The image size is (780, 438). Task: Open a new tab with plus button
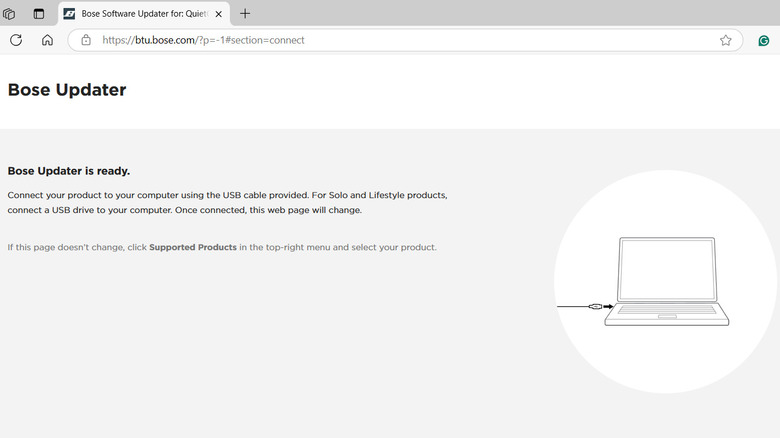coord(245,14)
